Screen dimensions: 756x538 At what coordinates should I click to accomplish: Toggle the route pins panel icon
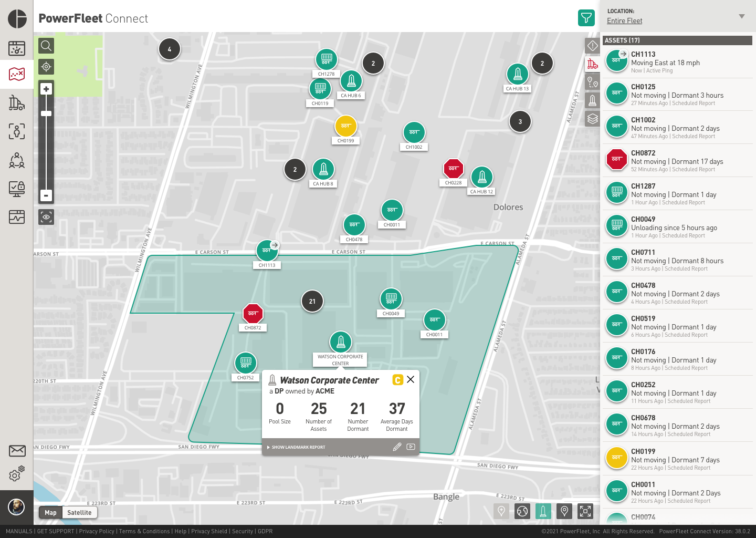[x=593, y=82]
